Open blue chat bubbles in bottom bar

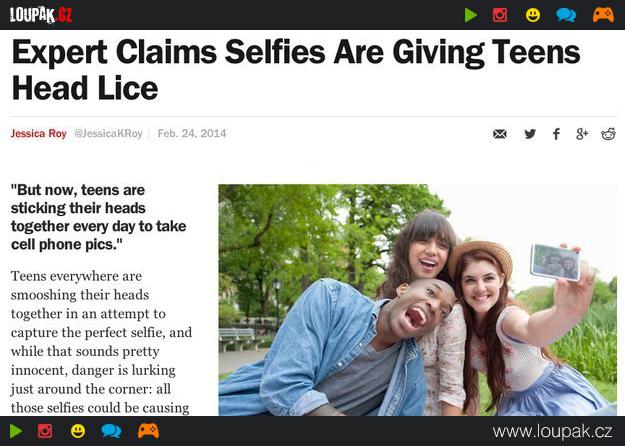pos(111,431)
